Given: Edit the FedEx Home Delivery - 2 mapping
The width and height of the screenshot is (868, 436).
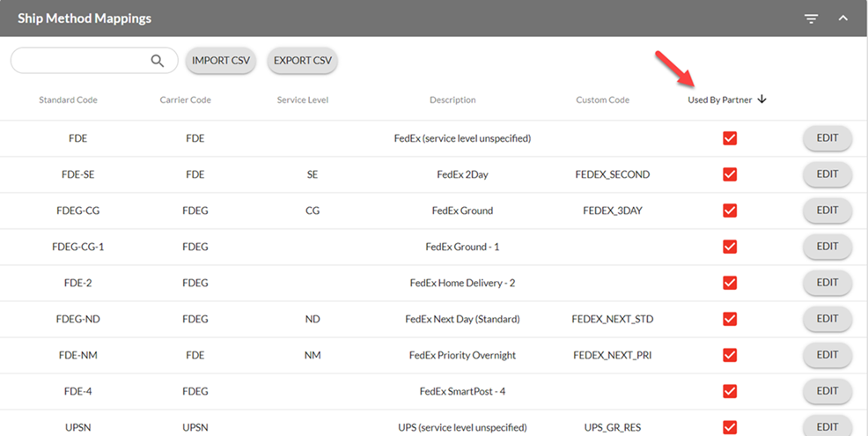Looking at the screenshot, I should (x=827, y=283).
